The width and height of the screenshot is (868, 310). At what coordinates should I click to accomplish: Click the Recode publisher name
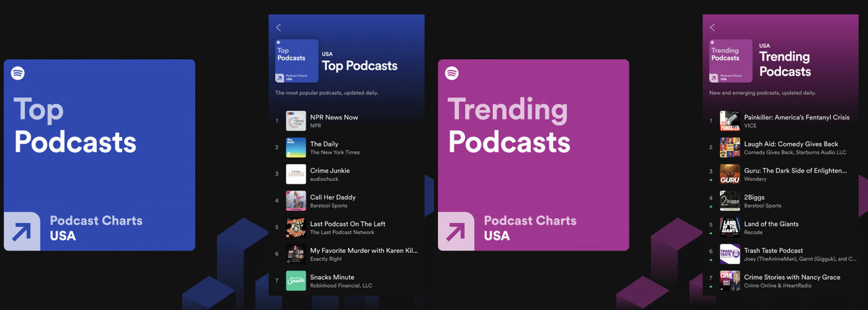coord(753,233)
